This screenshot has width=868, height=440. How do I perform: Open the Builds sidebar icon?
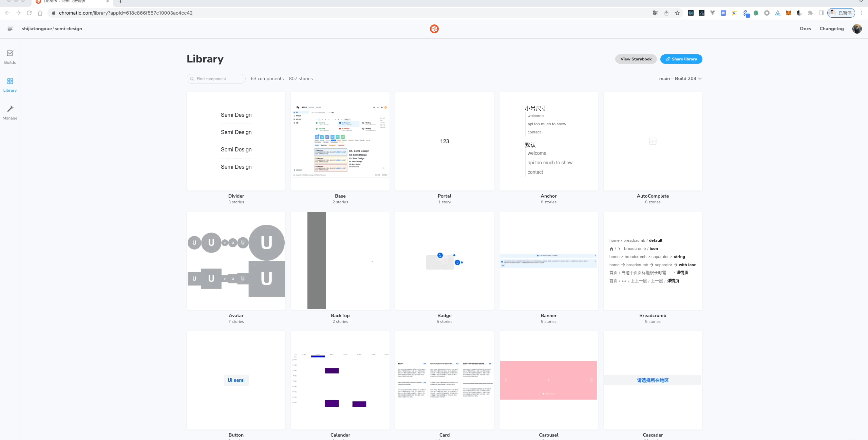[10, 57]
